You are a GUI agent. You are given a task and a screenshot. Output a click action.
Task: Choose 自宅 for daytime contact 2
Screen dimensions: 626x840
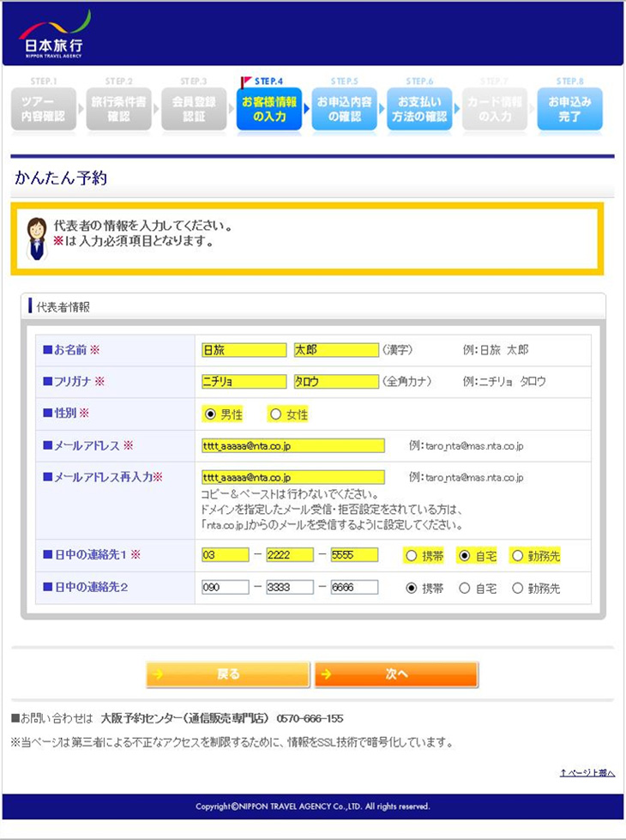[465, 588]
